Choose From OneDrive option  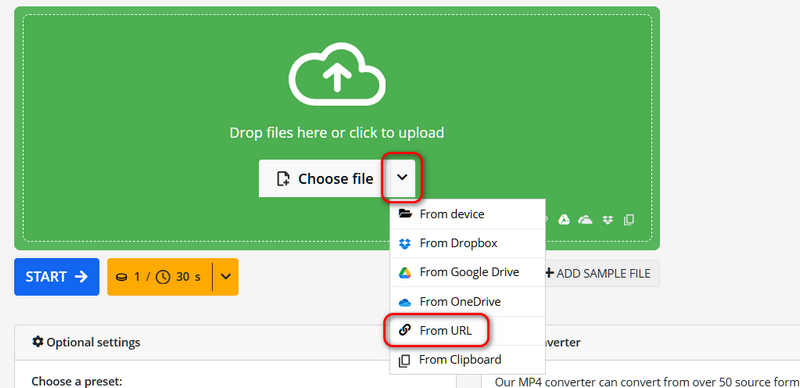coord(467,302)
